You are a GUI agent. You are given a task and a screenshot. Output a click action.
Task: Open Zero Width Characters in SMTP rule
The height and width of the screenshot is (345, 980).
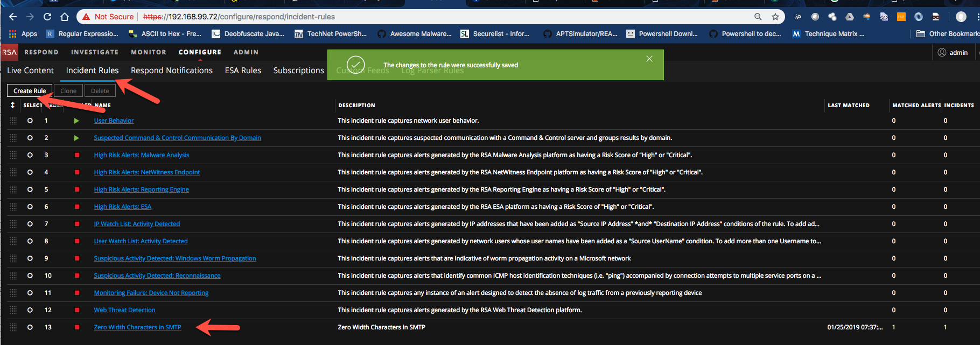point(137,327)
